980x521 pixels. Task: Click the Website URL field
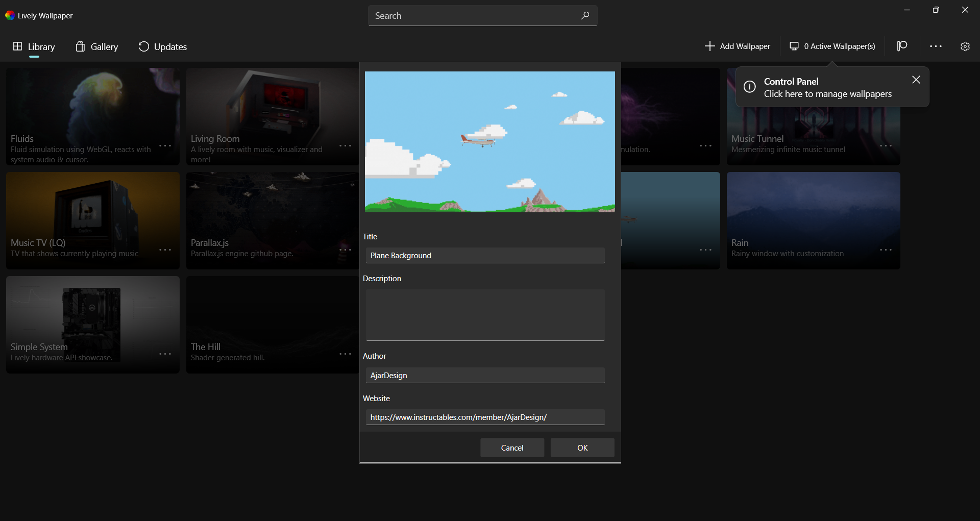tap(485, 417)
